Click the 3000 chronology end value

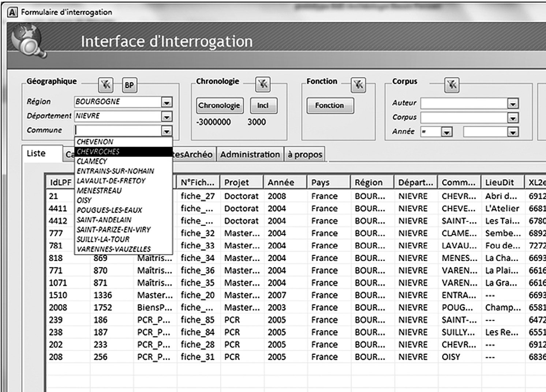pyautogui.click(x=257, y=122)
